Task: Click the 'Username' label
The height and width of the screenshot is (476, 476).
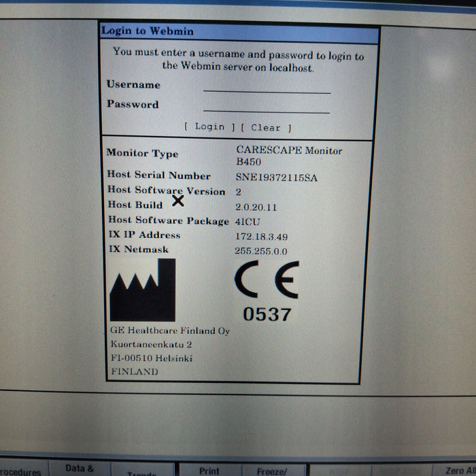Action: (x=133, y=84)
